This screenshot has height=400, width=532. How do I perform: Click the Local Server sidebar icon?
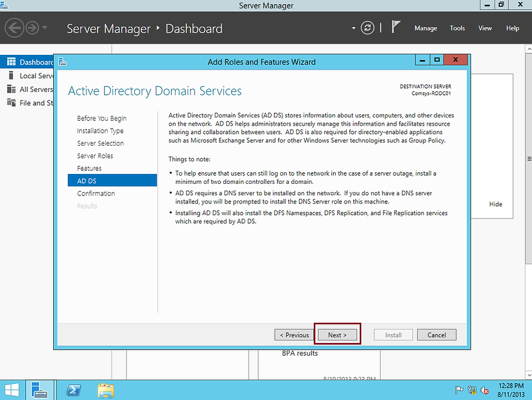click(11, 75)
